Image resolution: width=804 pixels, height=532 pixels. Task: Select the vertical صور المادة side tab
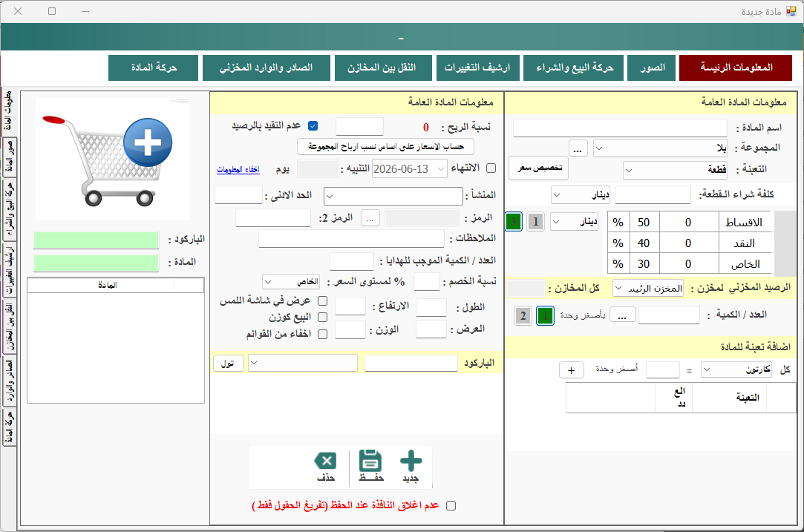[9, 157]
